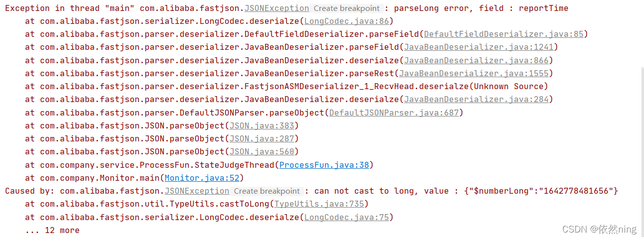644x239 pixels.
Task: Go to JSON.java:383
Action: point(262,125)
